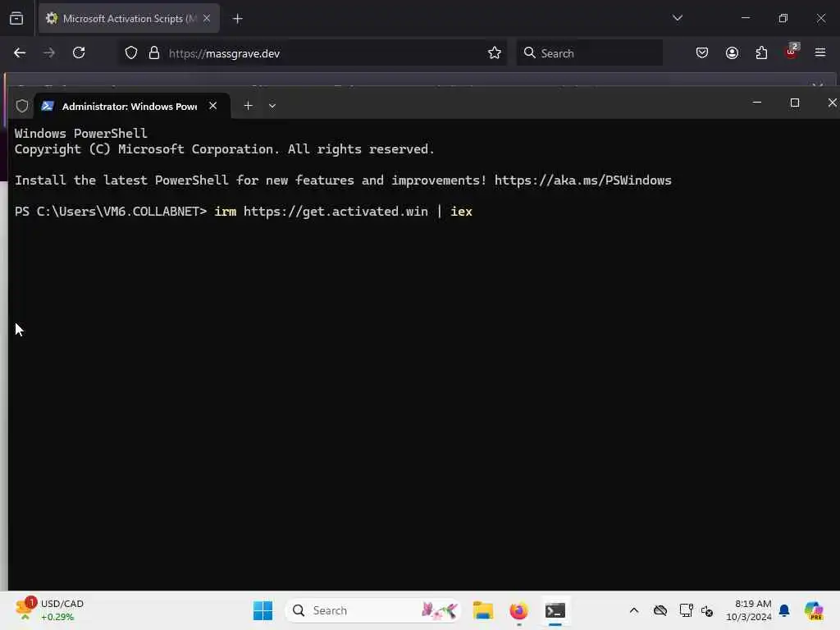Bookmark this page with the star icon
Viewport: 840px width, 630px height.
(495, 53)
